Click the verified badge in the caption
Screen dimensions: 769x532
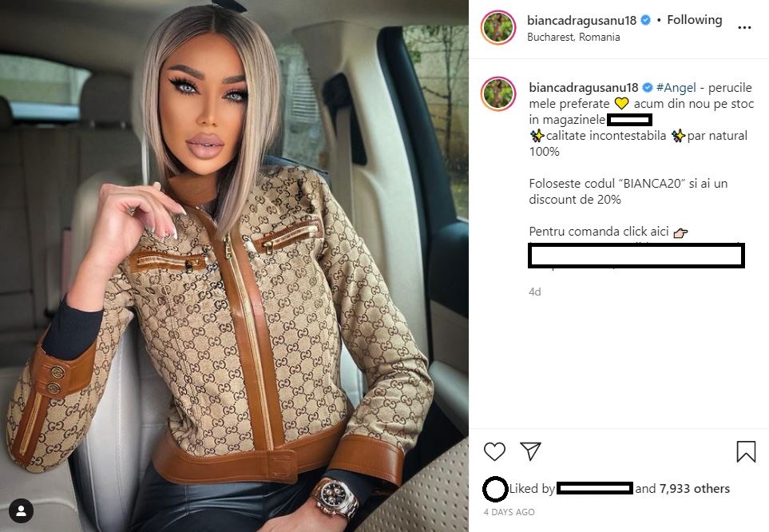648,87
